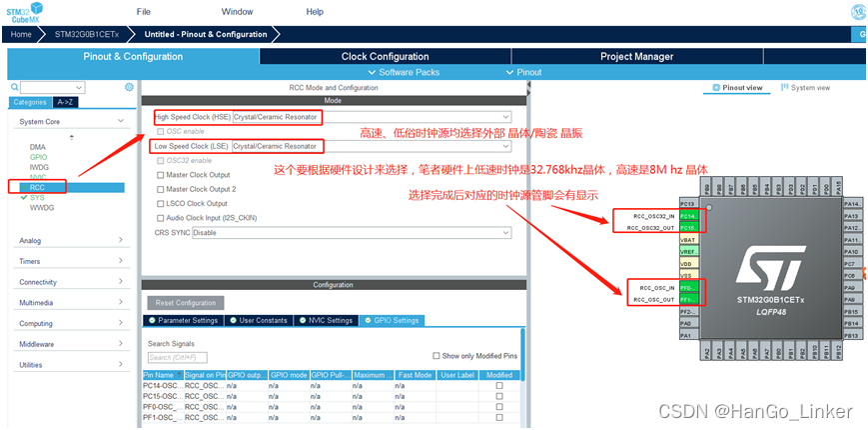
Task: Click the Reset Configuration button
Action: tap(186, 303)
